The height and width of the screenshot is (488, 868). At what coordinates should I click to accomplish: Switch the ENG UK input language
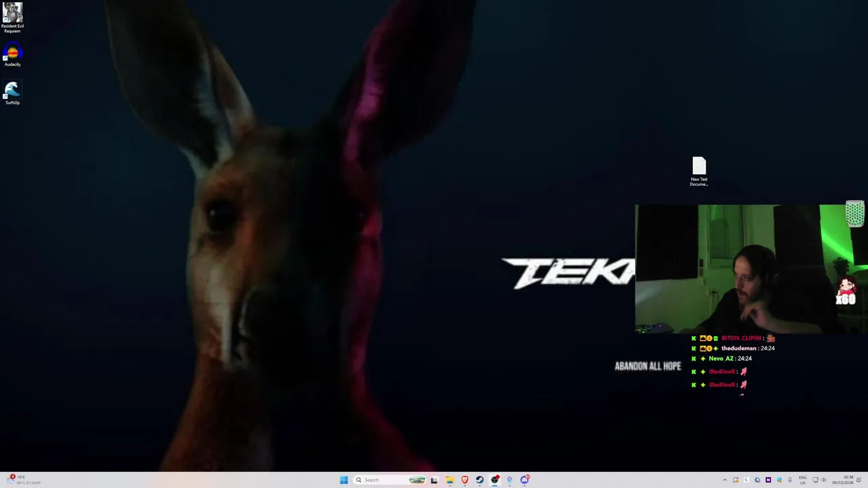click(x=803, y=480)
